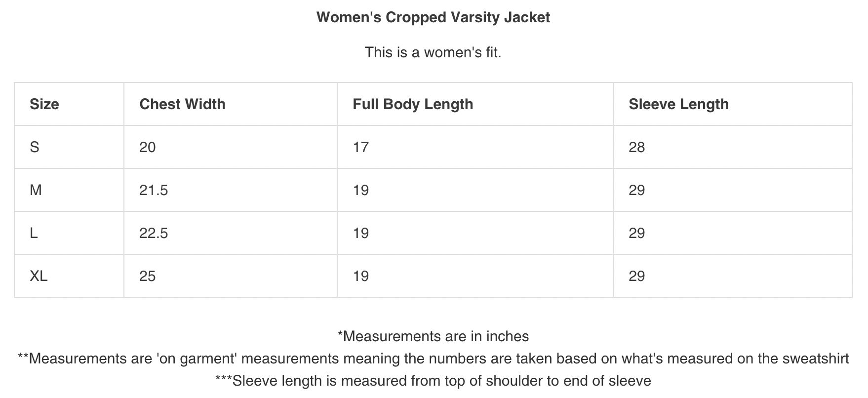Click the Full Body Length header
The image size is (868, 398).
click(x=413, y=104)
